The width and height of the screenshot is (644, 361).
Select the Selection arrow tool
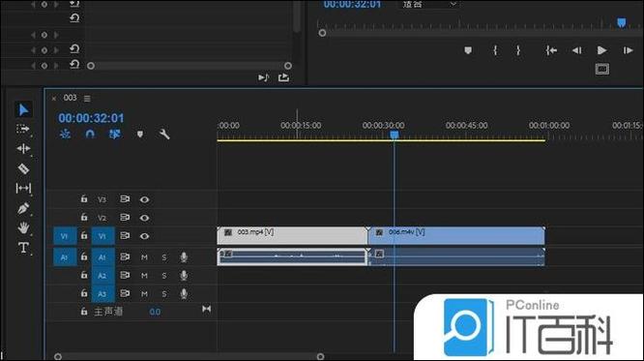[23, 109]
